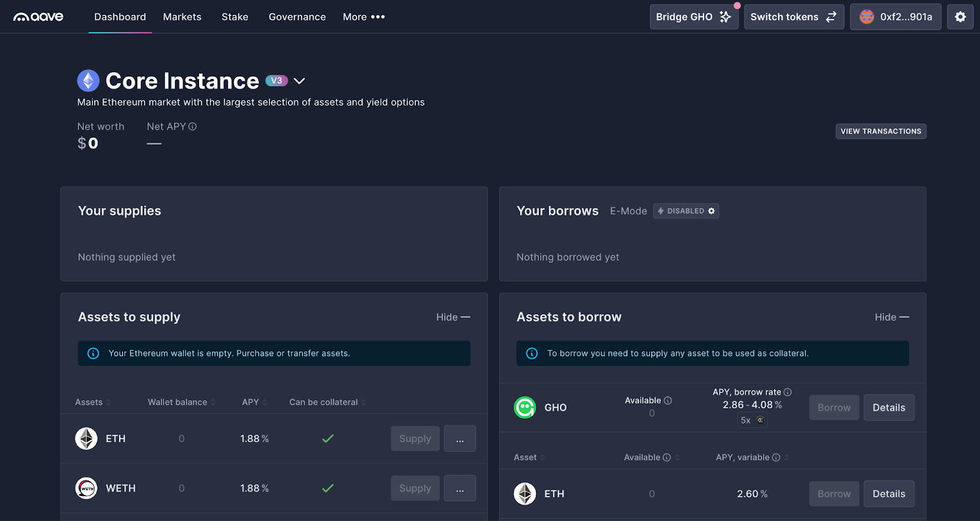Open the More menu
Image resolution: width=980 pixels, height=521 pixels.
click(364, 17)
